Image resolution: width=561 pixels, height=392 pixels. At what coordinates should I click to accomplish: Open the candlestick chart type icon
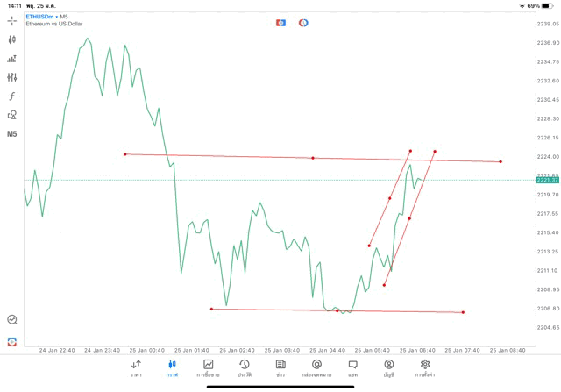pos(12,39)
